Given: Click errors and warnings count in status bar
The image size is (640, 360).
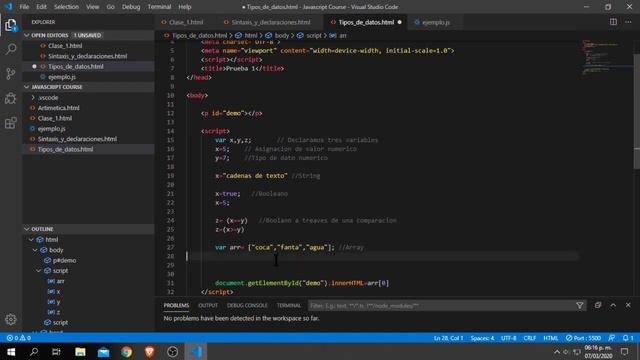Looking at the screenshot, I should click(x=18, y=338).
